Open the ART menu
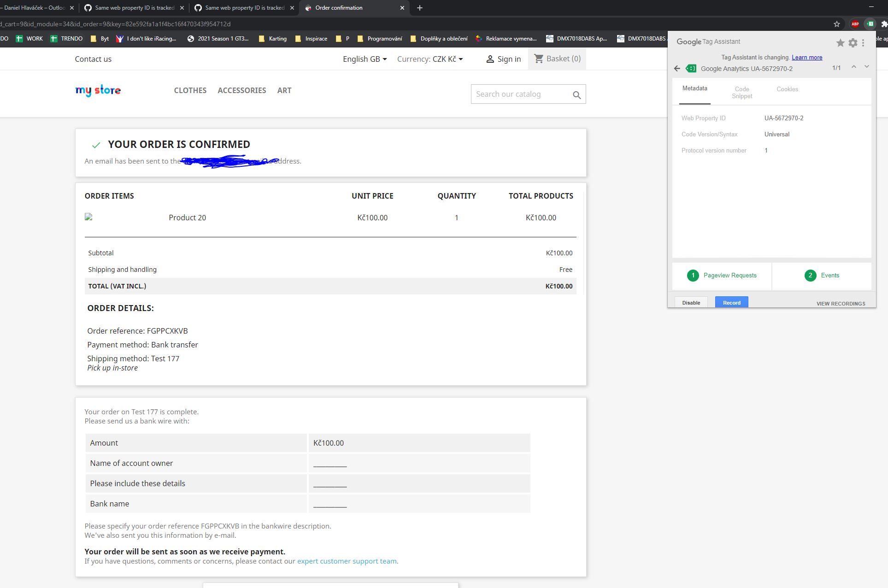 284,90
